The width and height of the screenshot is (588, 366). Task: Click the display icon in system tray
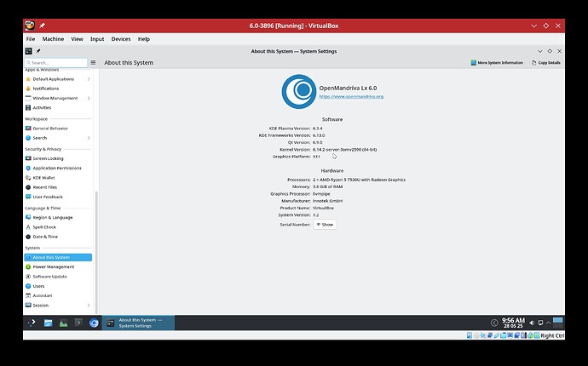(540, 323)
